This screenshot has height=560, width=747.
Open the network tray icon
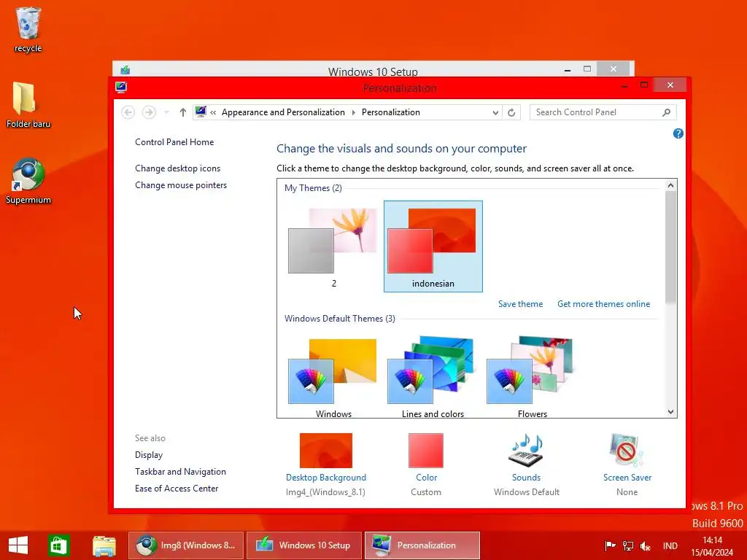pos(628,545)
